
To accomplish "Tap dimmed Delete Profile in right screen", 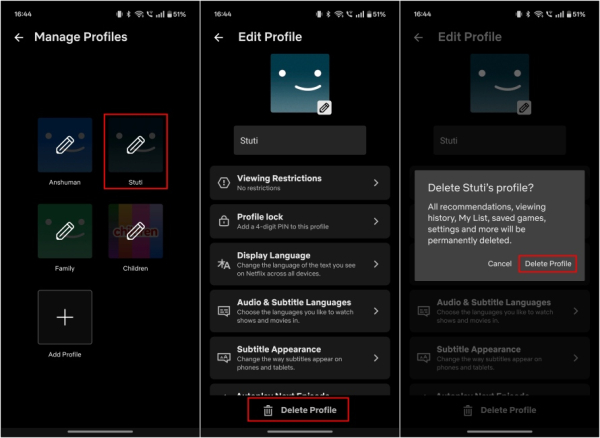I will [x=499, y=410].
